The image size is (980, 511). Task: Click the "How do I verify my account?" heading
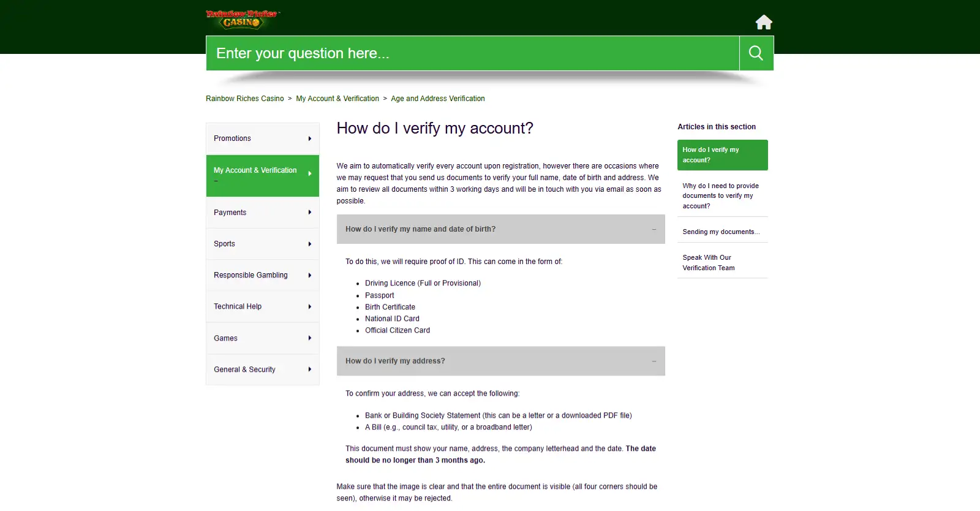point(435,128)
